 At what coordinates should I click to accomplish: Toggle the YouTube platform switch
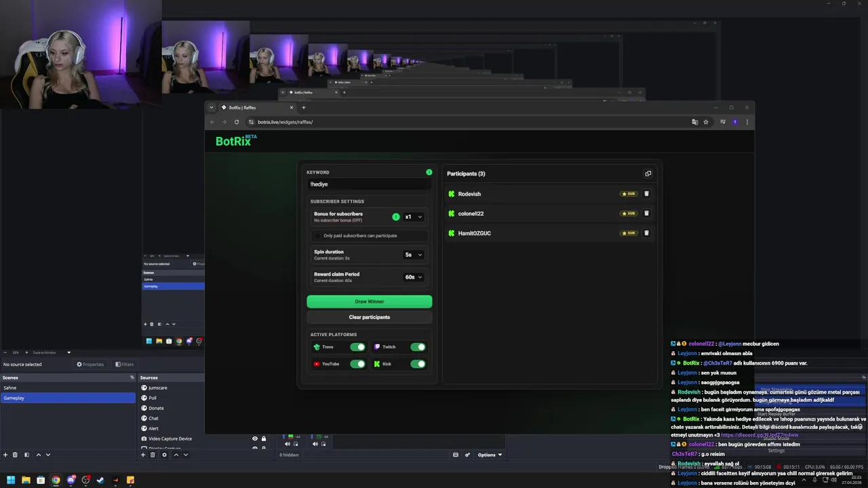point(357,364)
